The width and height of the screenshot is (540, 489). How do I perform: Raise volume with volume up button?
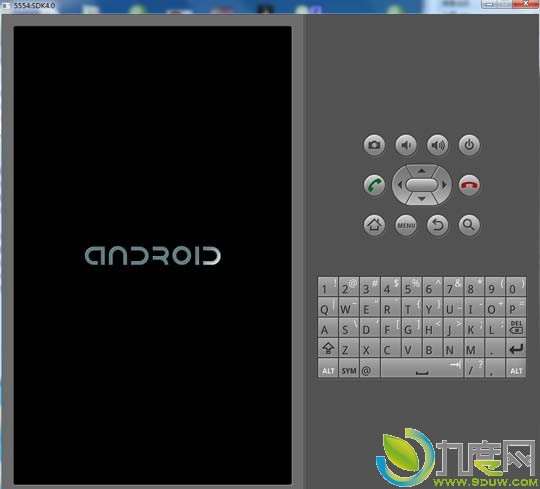click(438, 145)
